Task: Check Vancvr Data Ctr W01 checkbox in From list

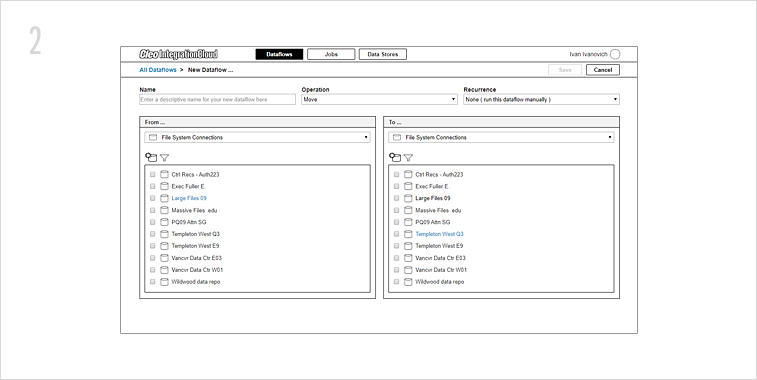Action: (153, 270)
